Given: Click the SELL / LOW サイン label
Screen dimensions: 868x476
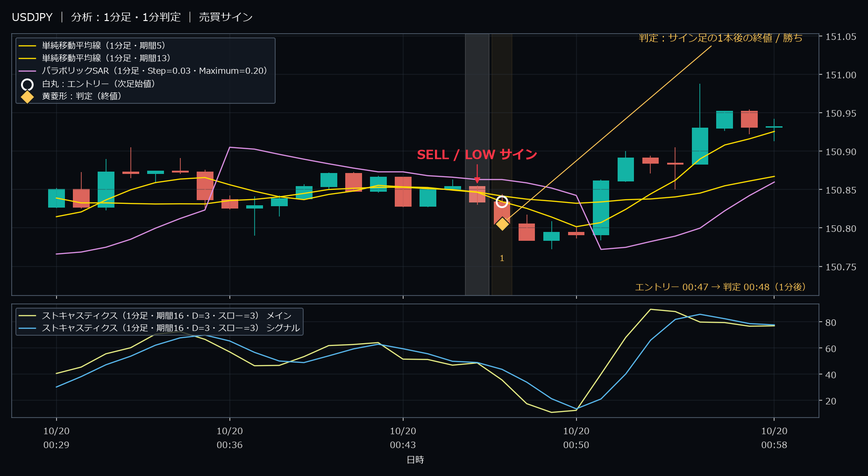Looking at the screenshot, I should point(477,154).
